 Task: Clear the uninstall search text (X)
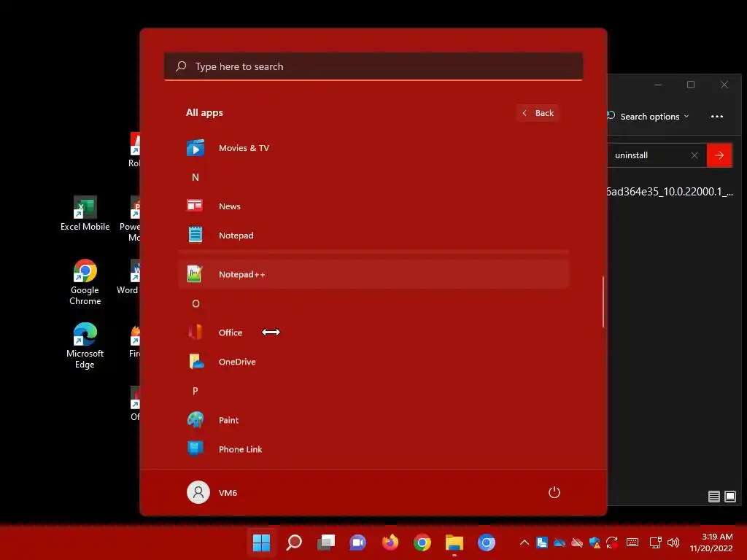click(694, 155)
